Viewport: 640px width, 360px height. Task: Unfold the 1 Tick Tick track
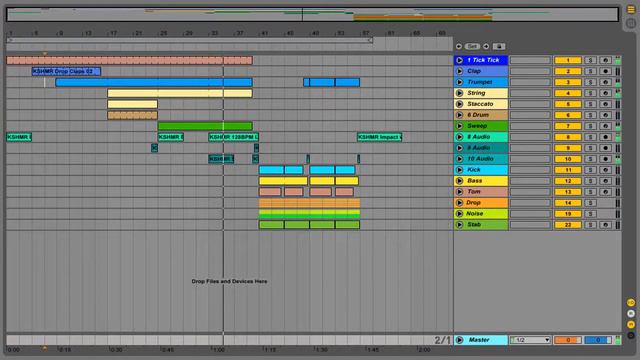tap(459, 60)
